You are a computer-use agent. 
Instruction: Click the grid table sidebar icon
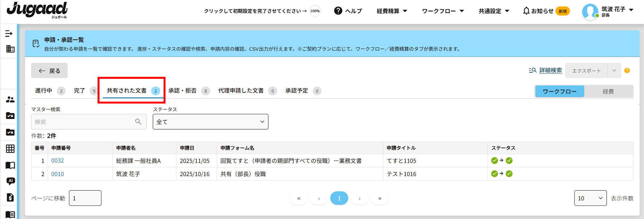click(x=10, y=149)
